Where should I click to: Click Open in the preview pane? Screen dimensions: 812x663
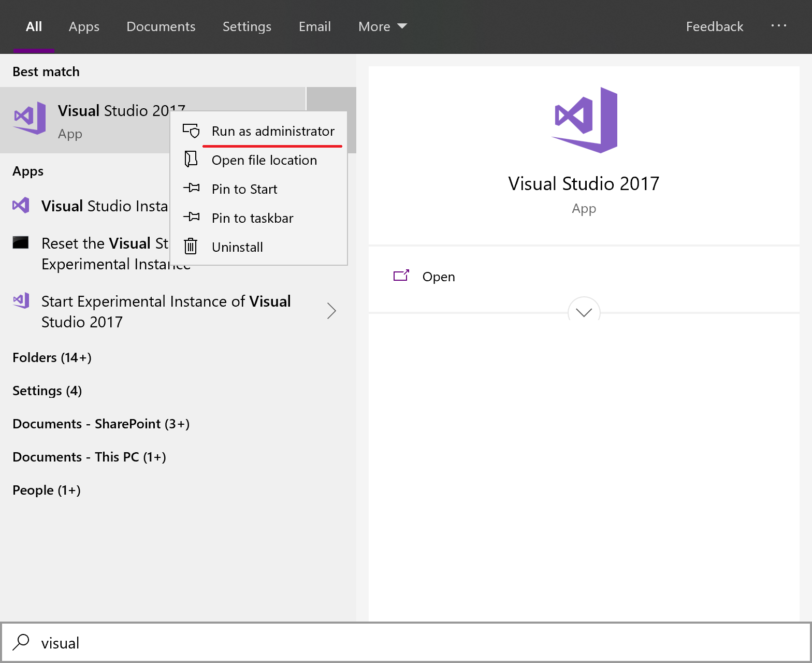(x=439, y=277)
